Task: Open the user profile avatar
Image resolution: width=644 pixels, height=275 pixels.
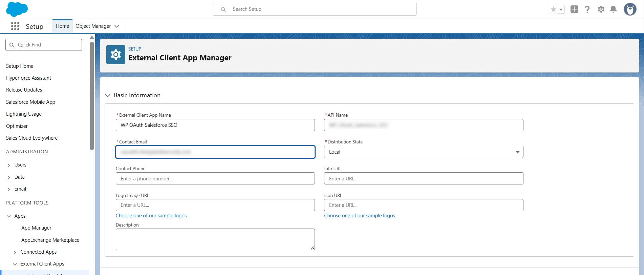Action: click(x=630, y=9)
